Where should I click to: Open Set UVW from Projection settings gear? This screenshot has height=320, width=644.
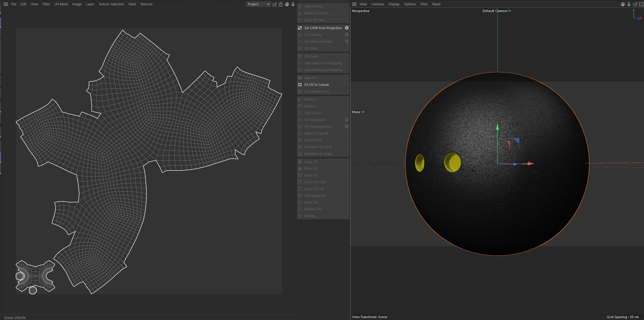[347, 28]
